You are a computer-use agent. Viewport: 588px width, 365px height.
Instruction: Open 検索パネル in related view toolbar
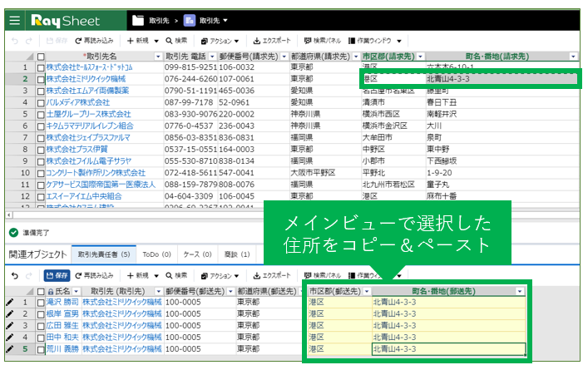(x=322, y=276)
